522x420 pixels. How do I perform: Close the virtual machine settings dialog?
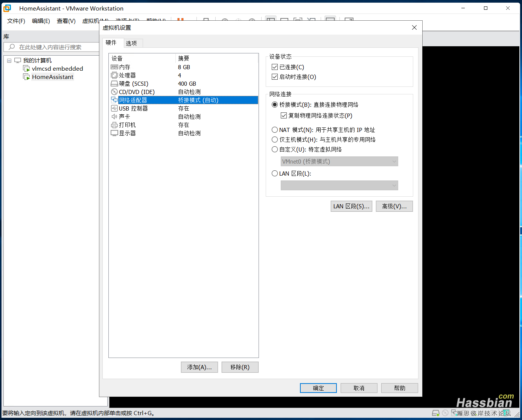414,27
